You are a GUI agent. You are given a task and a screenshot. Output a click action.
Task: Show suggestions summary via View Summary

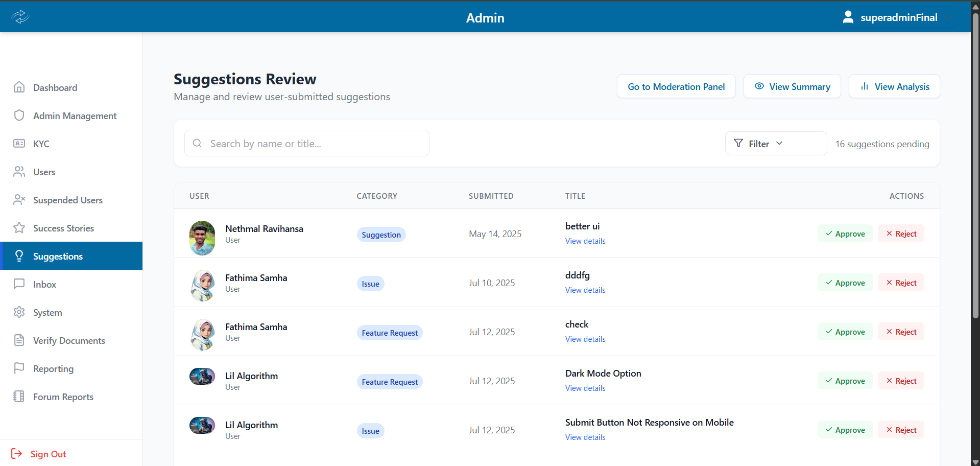click(792, 86)
